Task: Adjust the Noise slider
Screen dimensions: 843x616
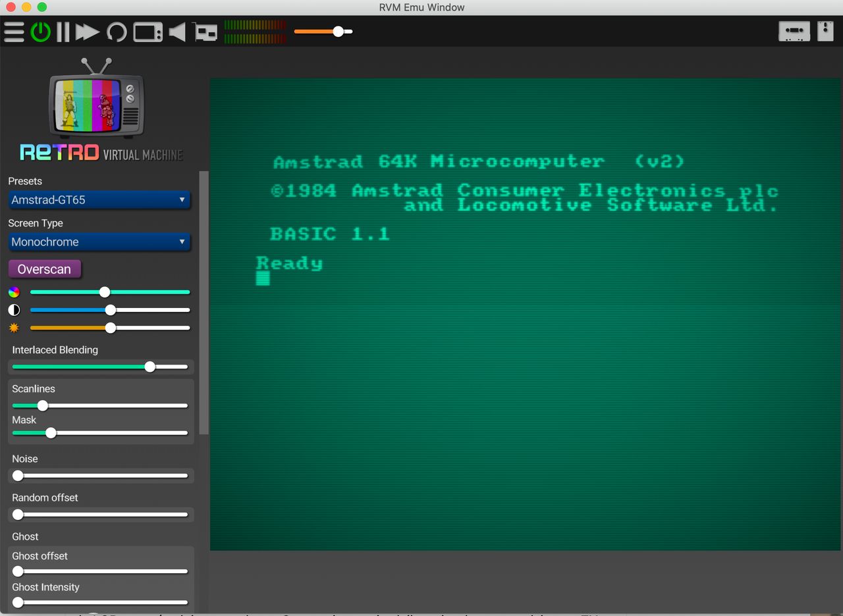Action: [x=100, y=475]
